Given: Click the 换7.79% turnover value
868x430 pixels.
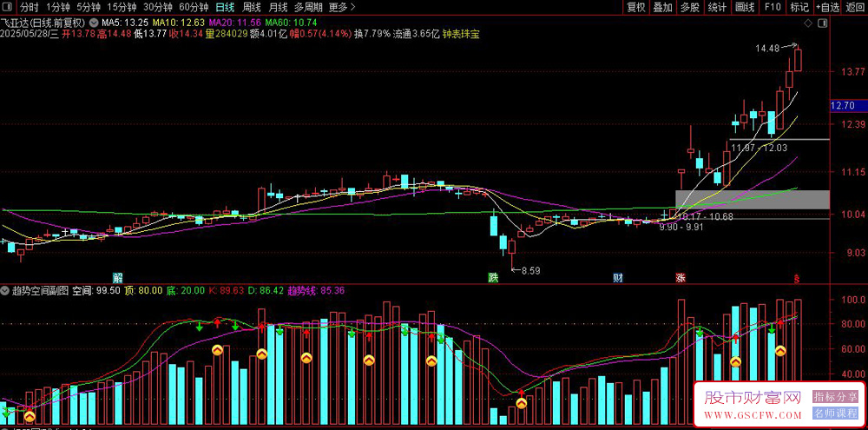Looking at the screenshot, I should tap(372, 34).
